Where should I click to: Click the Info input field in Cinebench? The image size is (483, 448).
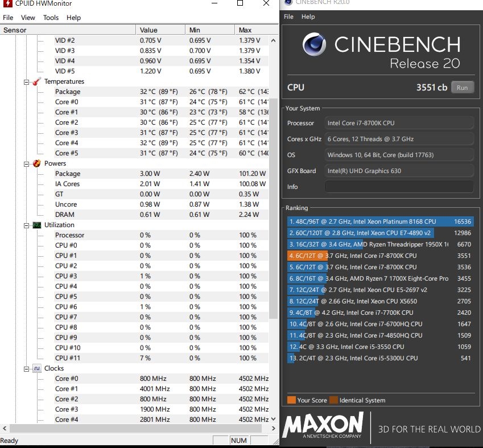coord(399,187)
